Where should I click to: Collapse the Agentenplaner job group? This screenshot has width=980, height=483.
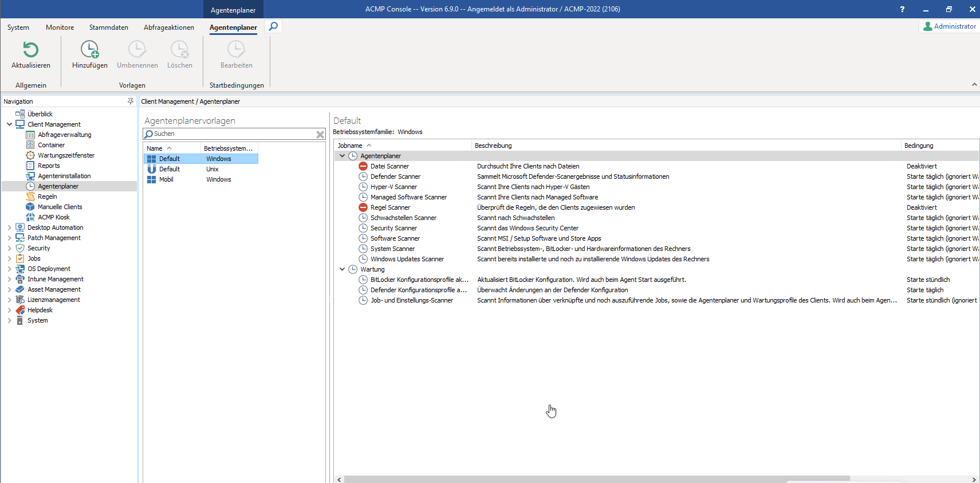tap(343, 156)
